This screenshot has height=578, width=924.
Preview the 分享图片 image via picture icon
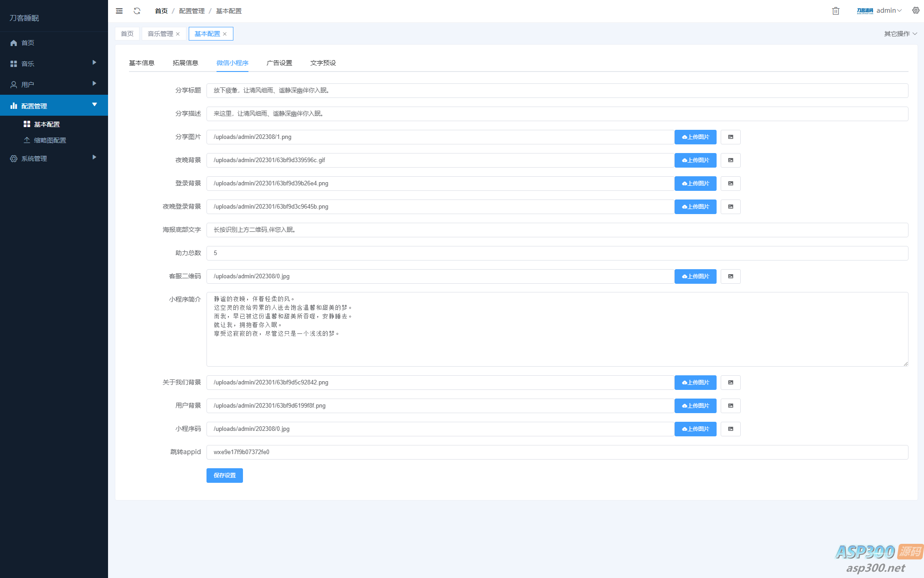pyautogui.click(x=730, y=137)
